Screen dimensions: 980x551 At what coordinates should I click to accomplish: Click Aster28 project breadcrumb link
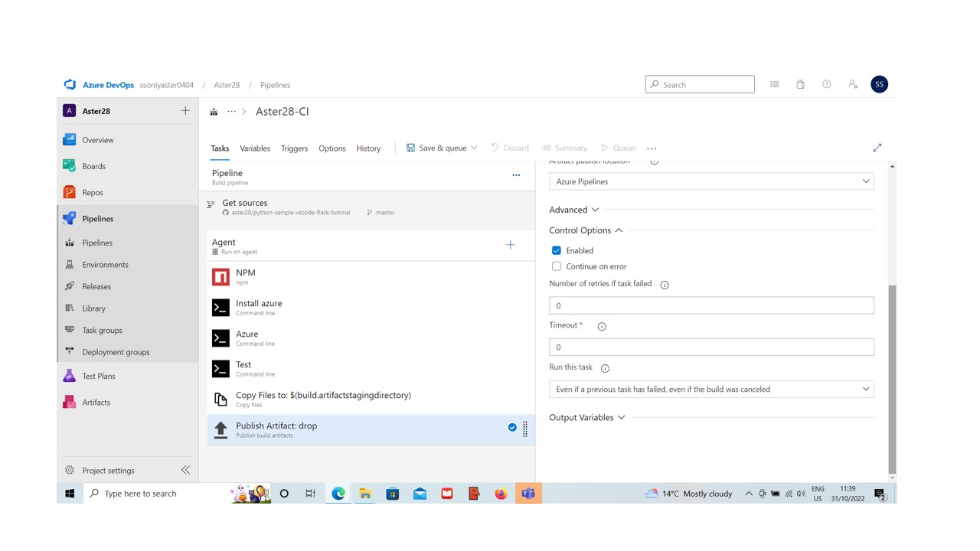point(227,85)
